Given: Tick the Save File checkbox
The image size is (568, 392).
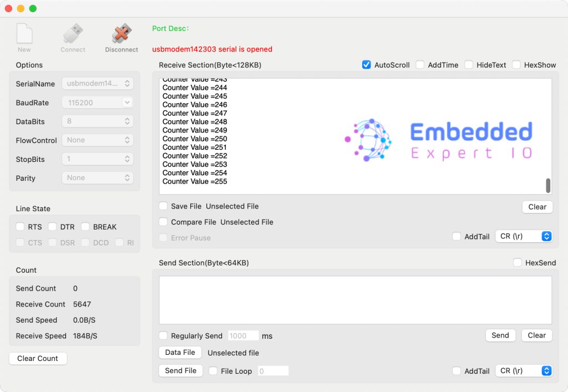Looking at the screenshot, I should 163,206.
